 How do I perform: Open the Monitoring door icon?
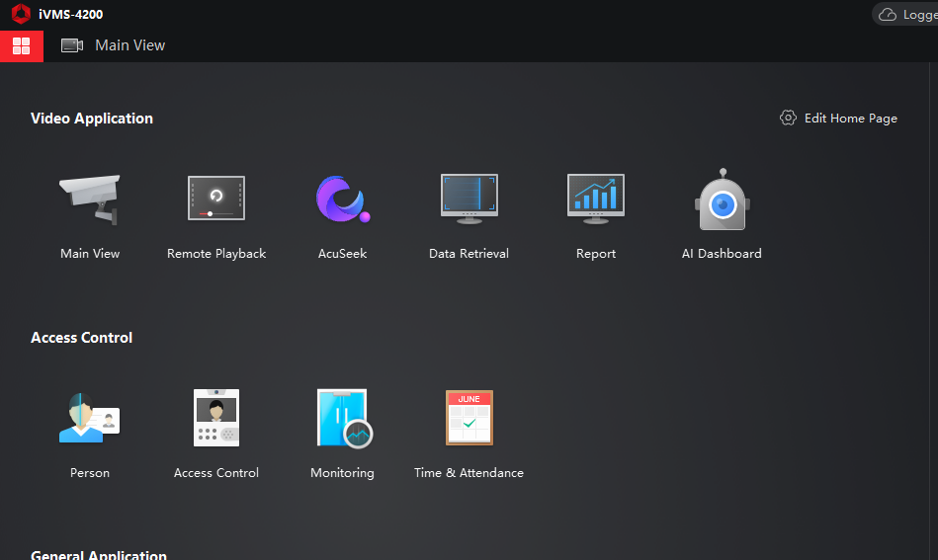(x=342, y=418)
